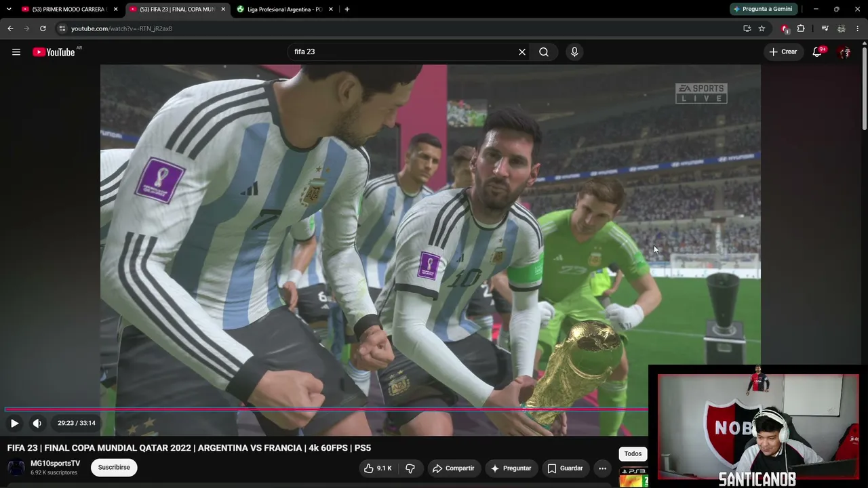Open the PS3 recommended video thumbnail

(x=633, y=477)
